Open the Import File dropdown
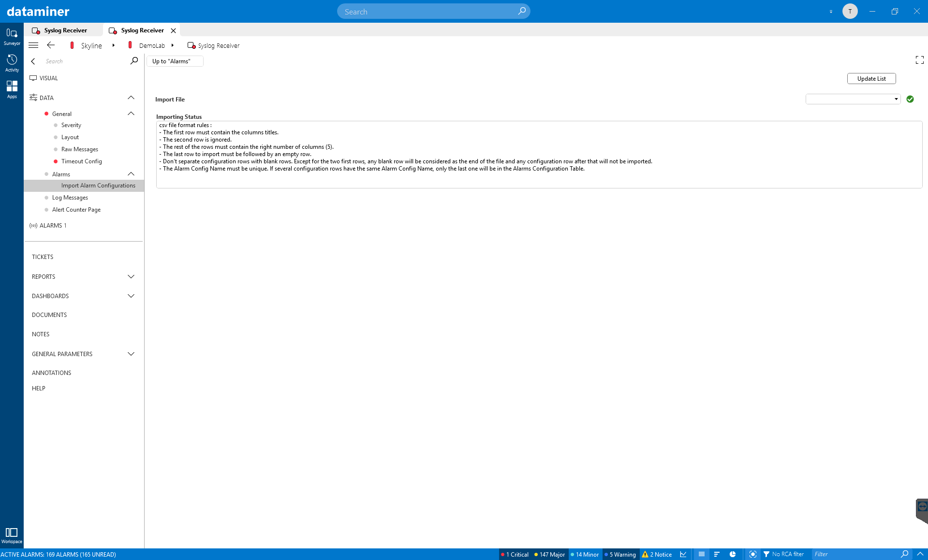The width and height of the screenshot is (928, 560). pyautogui.click(x=853, y=99)
